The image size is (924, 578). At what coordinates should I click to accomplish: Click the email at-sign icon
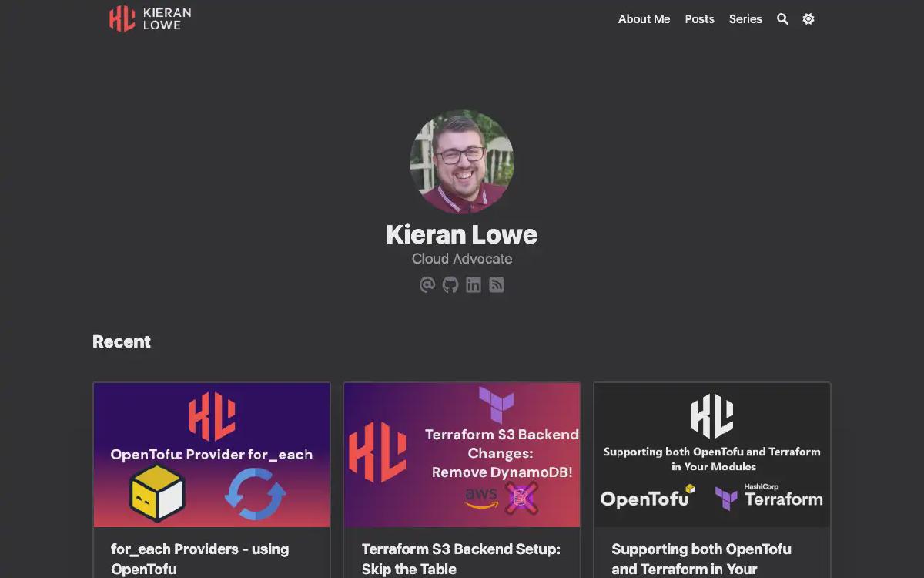click(427, 285)
